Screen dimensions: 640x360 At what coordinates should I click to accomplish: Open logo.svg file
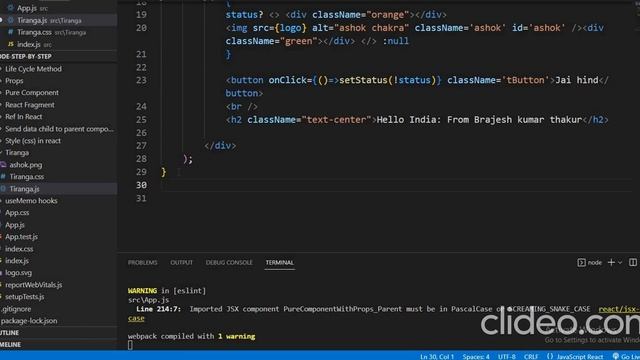pyautogui.click(x=18, y=272)
